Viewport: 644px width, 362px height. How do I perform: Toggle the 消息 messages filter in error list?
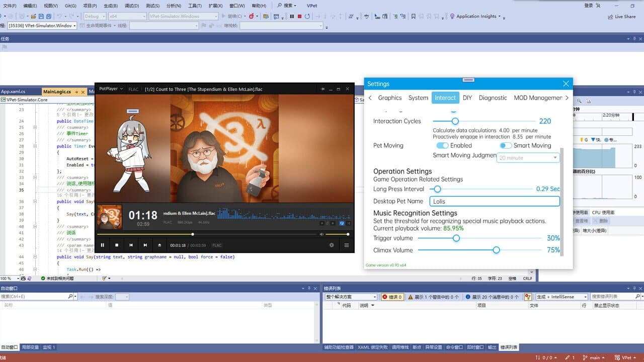coord(493,297)
